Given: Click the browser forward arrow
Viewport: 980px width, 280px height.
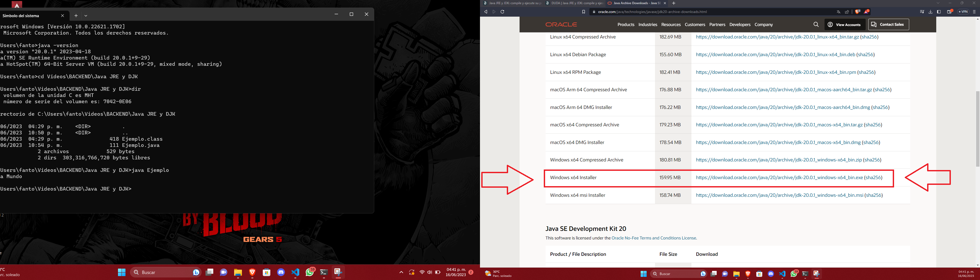Looking at the screenshot, I should point(494,12).
